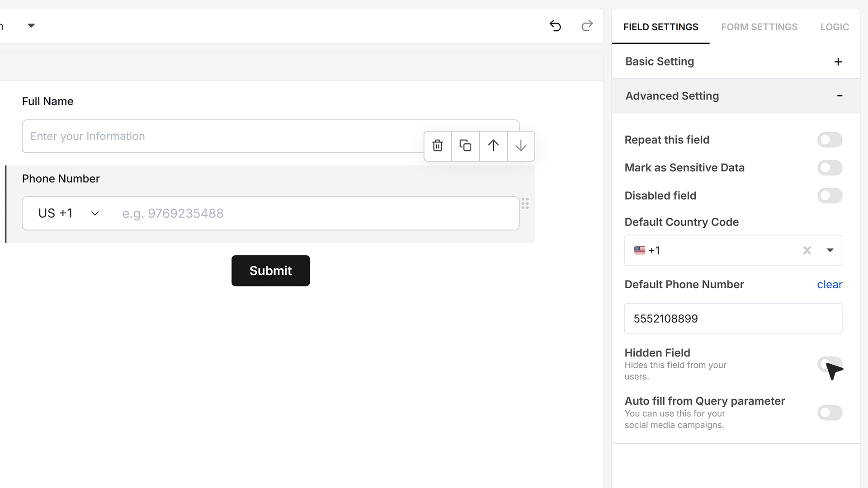Switch to the Form Settings tab
The height and width of the screenshot is (488, 868).
click(759, 27)
